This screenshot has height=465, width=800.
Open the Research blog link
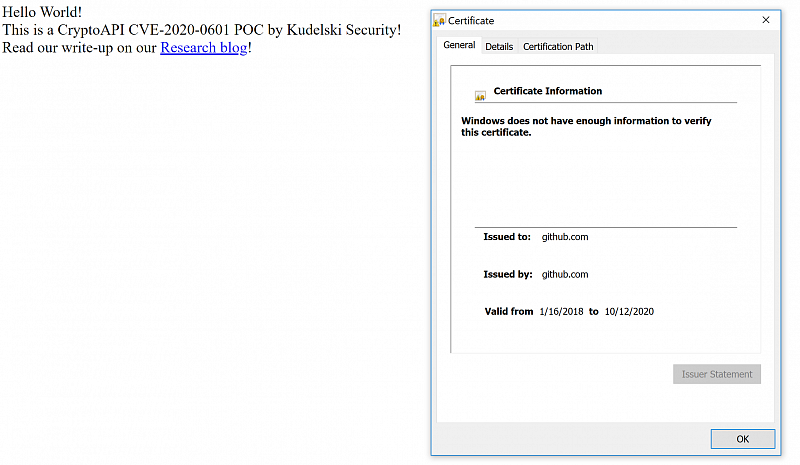[204, 47]
